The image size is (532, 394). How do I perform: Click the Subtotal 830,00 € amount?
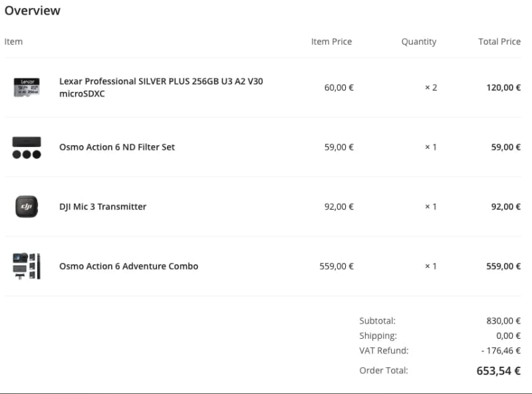[x=503, y=320]
